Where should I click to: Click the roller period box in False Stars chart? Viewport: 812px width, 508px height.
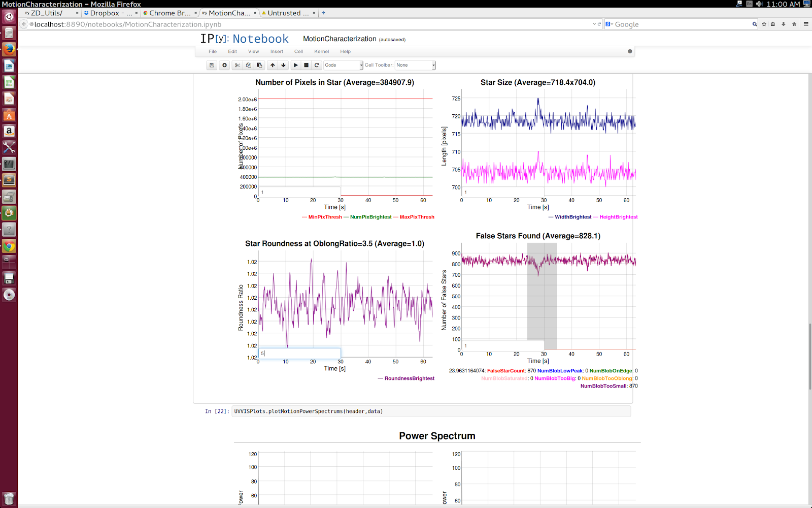pos(503,345)
